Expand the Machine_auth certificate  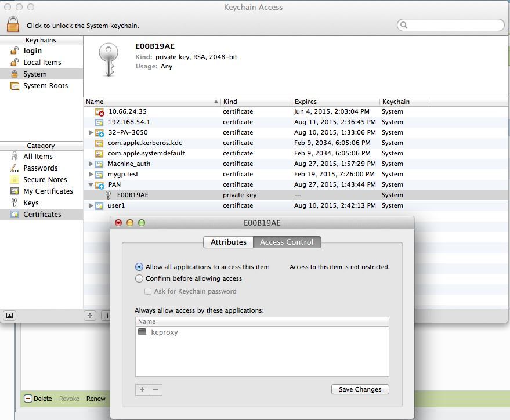pos(91,164)
